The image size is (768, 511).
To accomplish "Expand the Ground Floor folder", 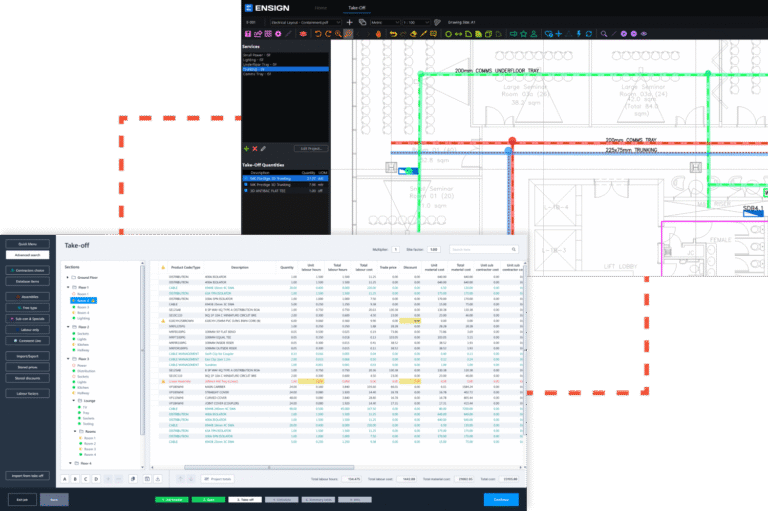I will [68, 277].
